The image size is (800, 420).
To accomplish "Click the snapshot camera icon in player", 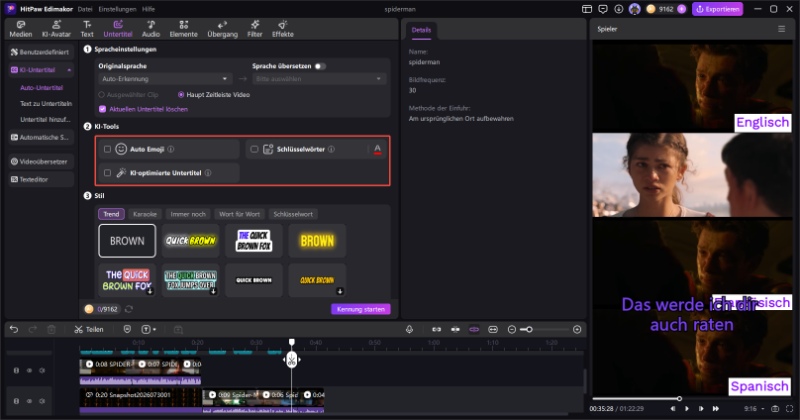I will pyautogui.click(x=775, y=409).
